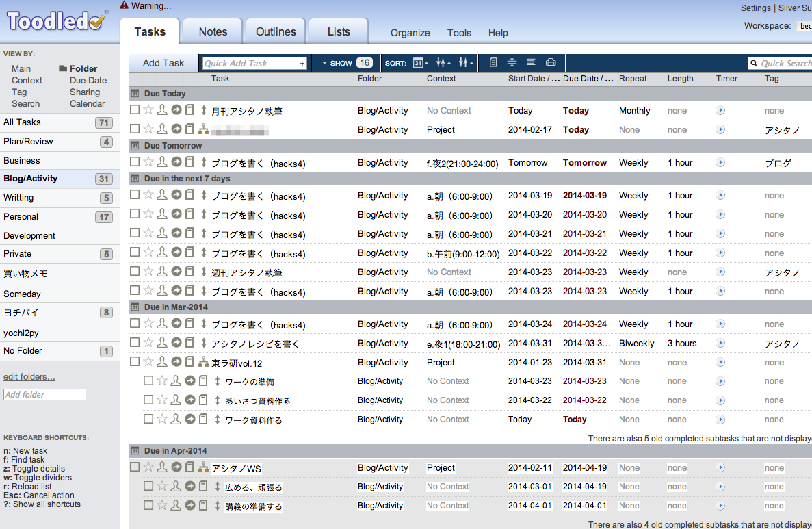The width and height of the screenshot is (812, 529).
Task: Tick the checkbox for アシタノWS project
Action: click(x=135, y=467)
